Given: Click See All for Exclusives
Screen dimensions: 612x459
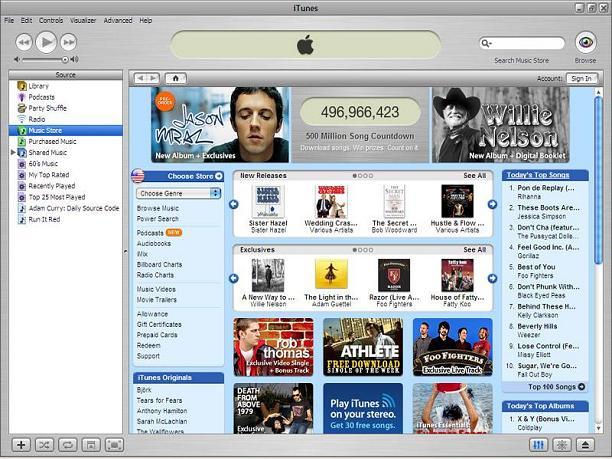Looking at the screenshot, I should (475, 249).
